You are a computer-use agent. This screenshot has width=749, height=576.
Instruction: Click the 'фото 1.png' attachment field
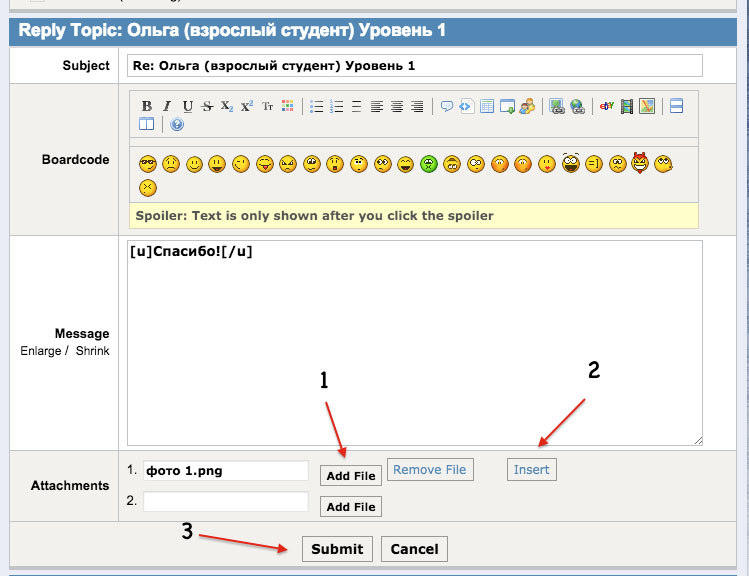click(x=226, y=470)
